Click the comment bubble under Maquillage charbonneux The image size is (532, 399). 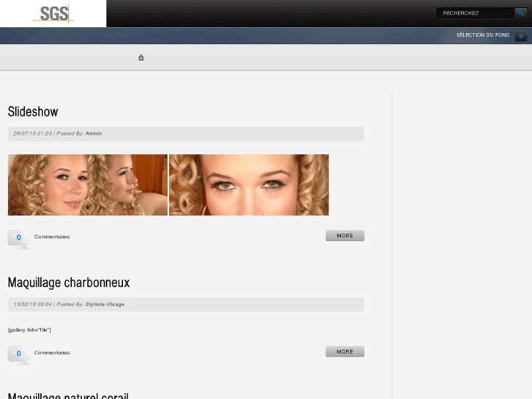coord(19,355)
